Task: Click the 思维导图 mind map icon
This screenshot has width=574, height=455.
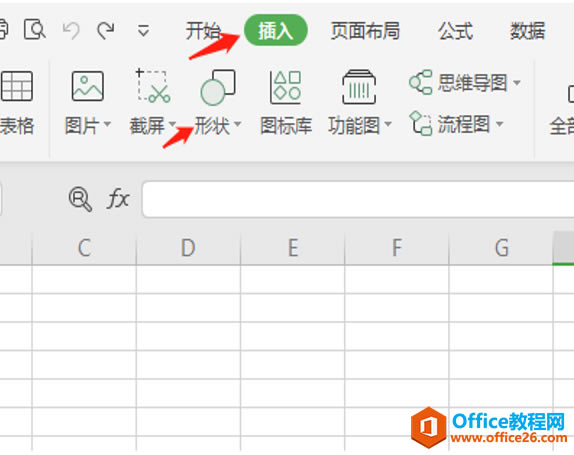Action: point(421,82)
